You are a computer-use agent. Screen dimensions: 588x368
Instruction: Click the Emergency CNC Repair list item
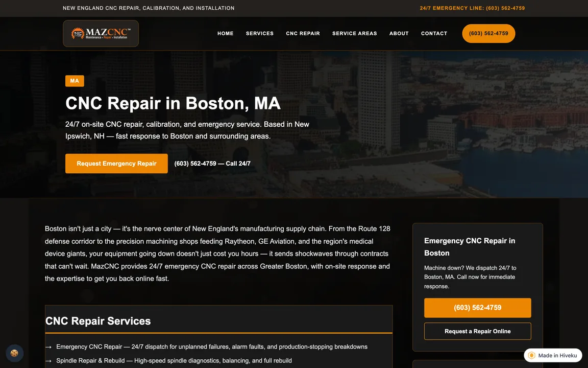tap(211, 347)
